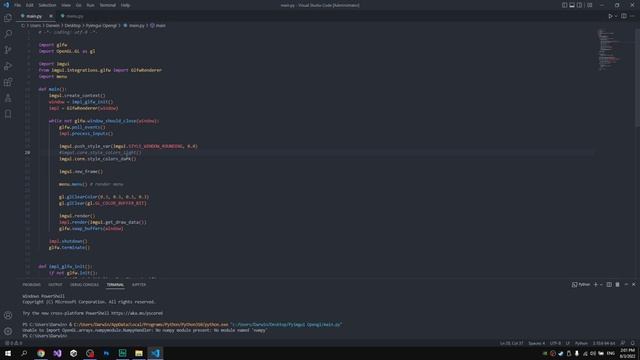
Task: Run the Python file with play button
Action: pyautogui.click(x=610, y=16)
